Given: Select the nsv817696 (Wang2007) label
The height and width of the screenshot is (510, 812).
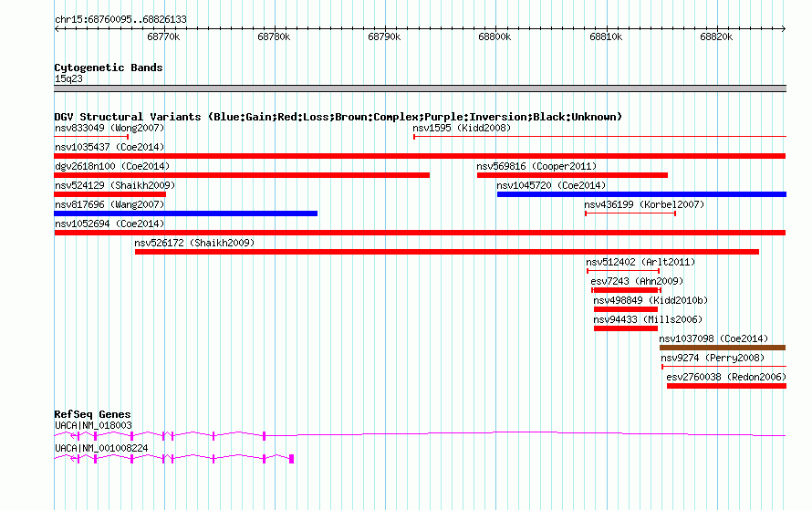Looking at the screenshot, I should pos(109,204).
